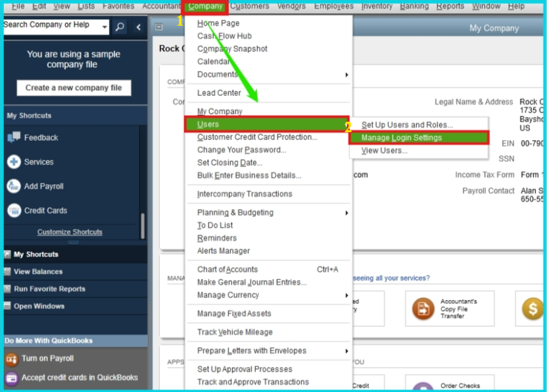Viewport: 547px width, 392px height.
Task: Open Reminders from the menu
Action: tap(217, 238)
